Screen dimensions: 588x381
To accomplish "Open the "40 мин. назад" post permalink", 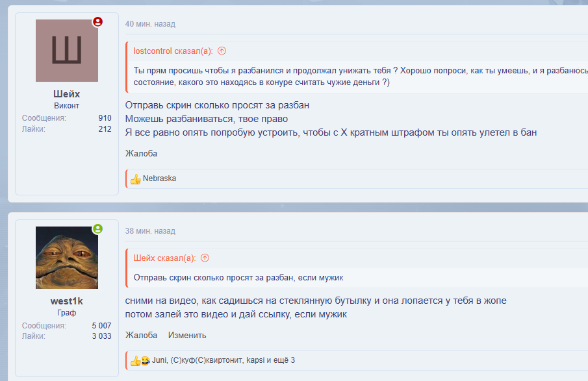I will (x=150, y=24).
